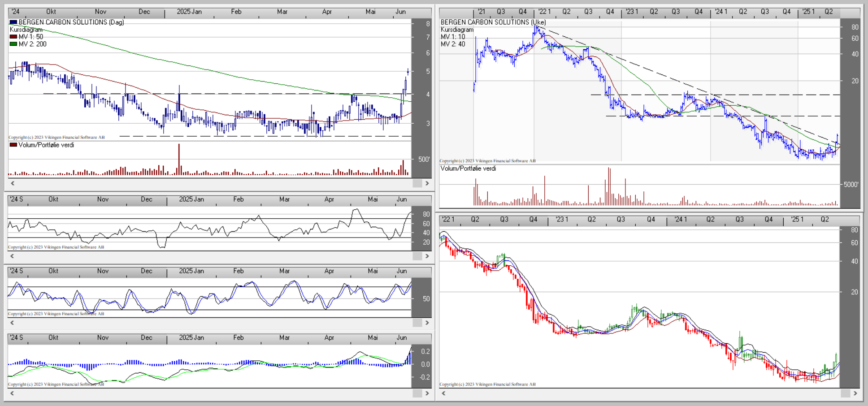Click Jun on daily price chart time axis
The width and height of the screenshot is (868, 406).
coord(400,12)
